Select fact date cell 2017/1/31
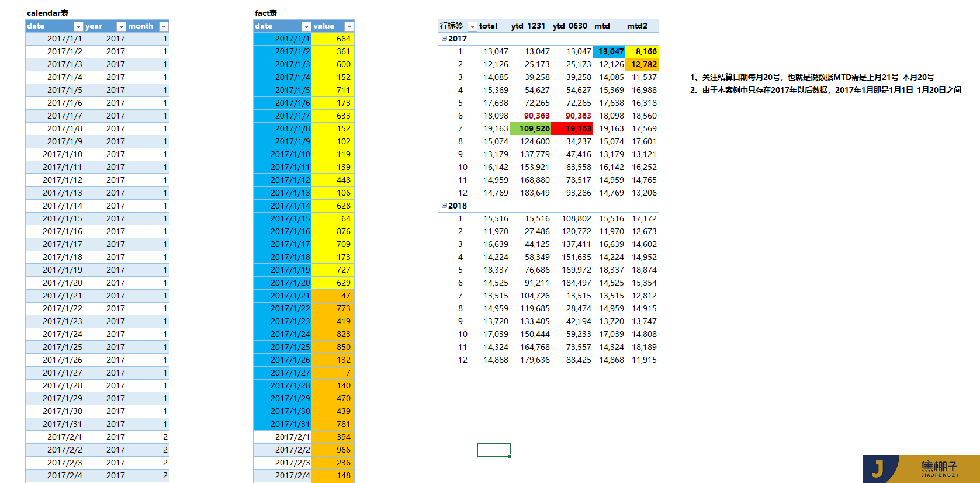 coord(282,424)
